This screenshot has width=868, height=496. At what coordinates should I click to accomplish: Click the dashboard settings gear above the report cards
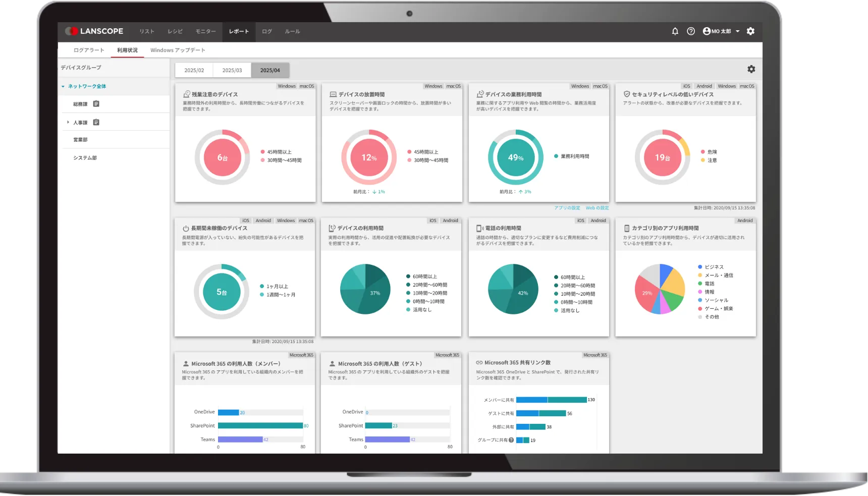752,69
